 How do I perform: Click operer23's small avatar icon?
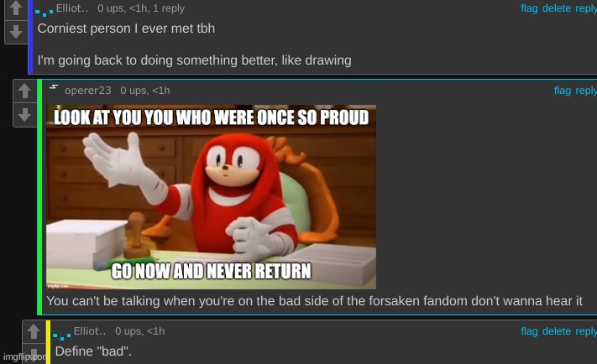coord(54,87)
